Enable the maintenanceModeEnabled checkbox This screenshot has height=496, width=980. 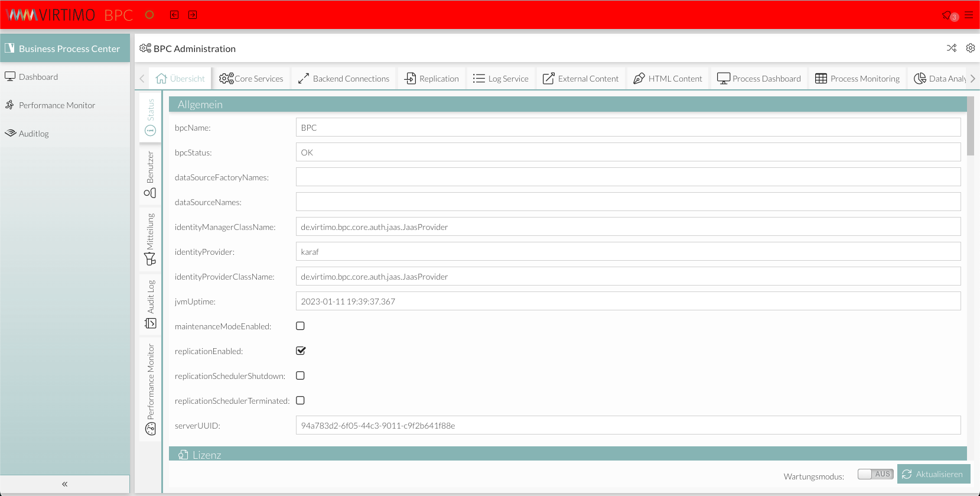(300, 326)
